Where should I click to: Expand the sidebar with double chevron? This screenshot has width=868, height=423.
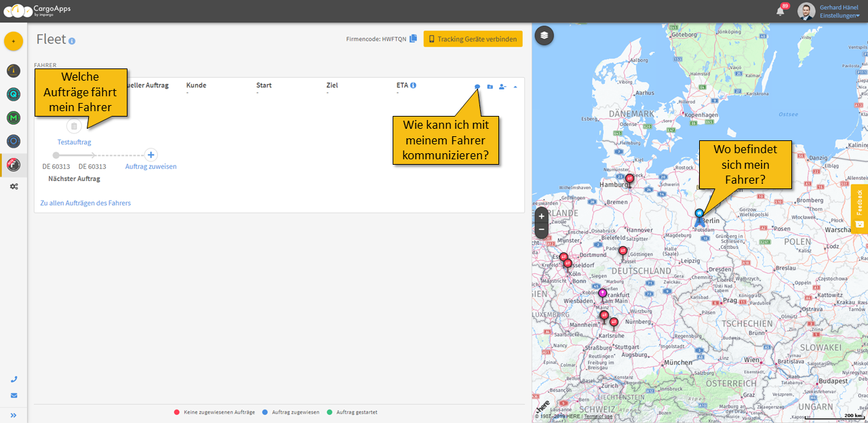14,415
